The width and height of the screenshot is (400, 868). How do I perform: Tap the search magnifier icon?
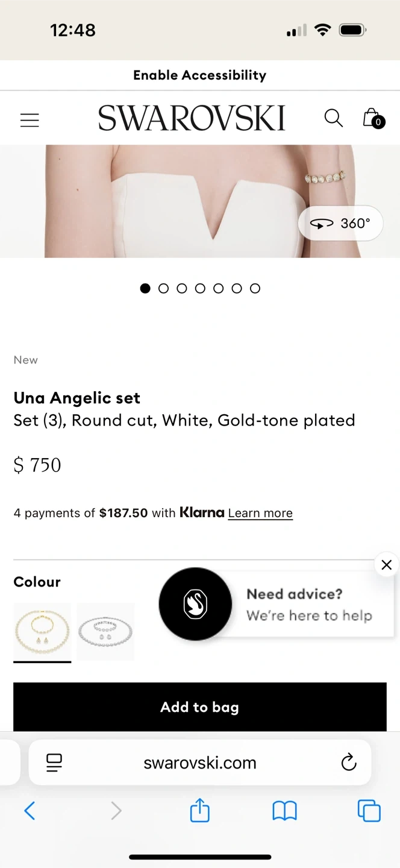tap(333, 118)
